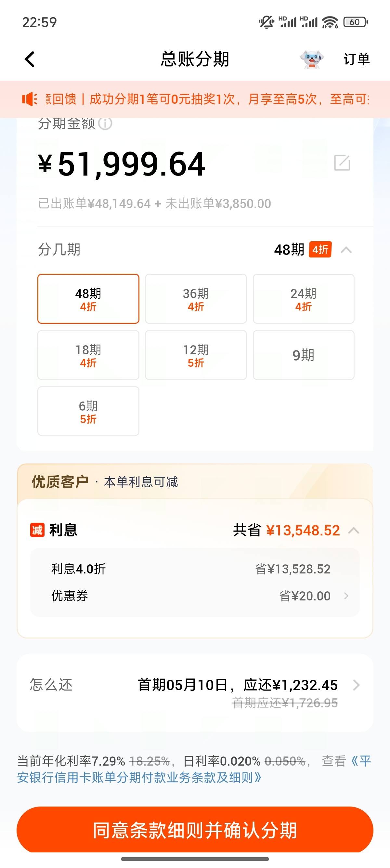Open coupon details via 优惠券 arrow
The height and width of the screenshot is (868, 390).
pyautogui.click(x=346, y=596)
